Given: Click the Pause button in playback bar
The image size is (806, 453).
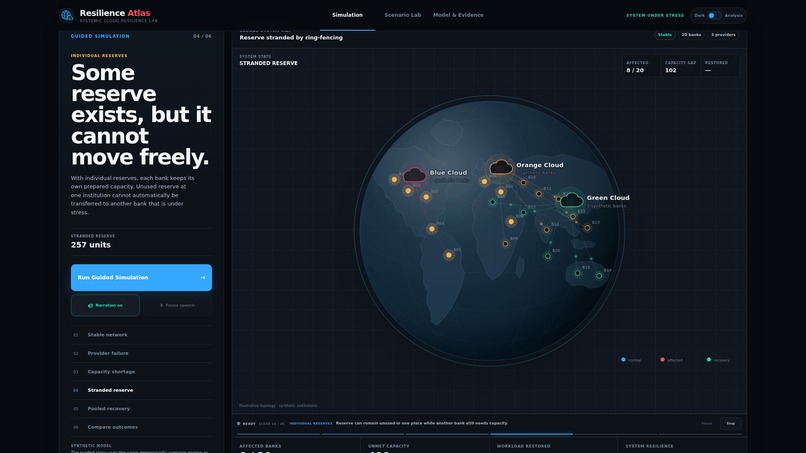Looking at the screenshot, I should click(707, 424).
